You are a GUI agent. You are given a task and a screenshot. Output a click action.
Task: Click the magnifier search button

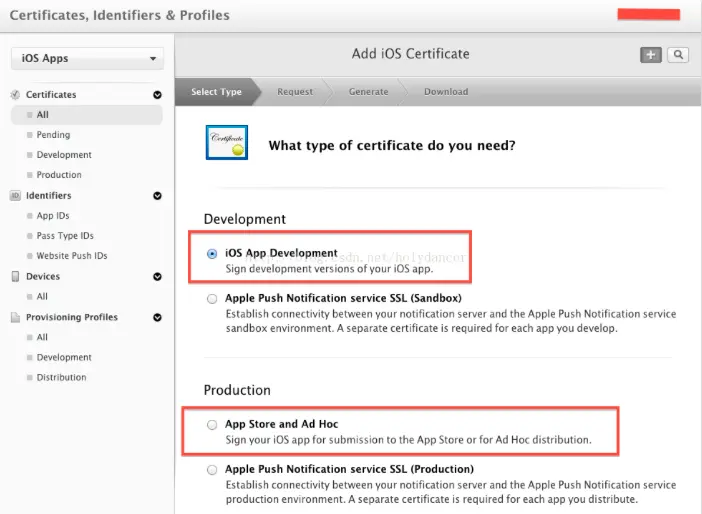678,55
